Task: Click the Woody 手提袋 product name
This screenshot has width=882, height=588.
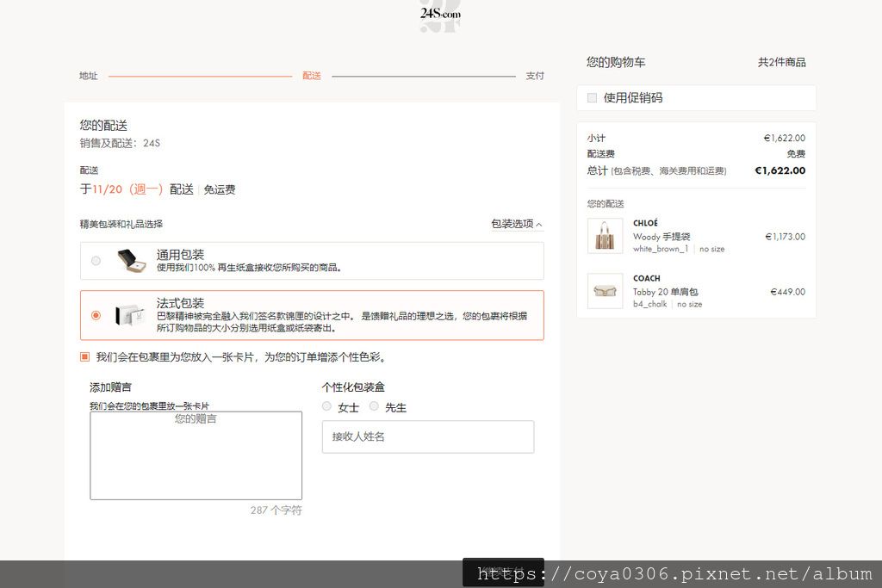Action: coord(661,237)
